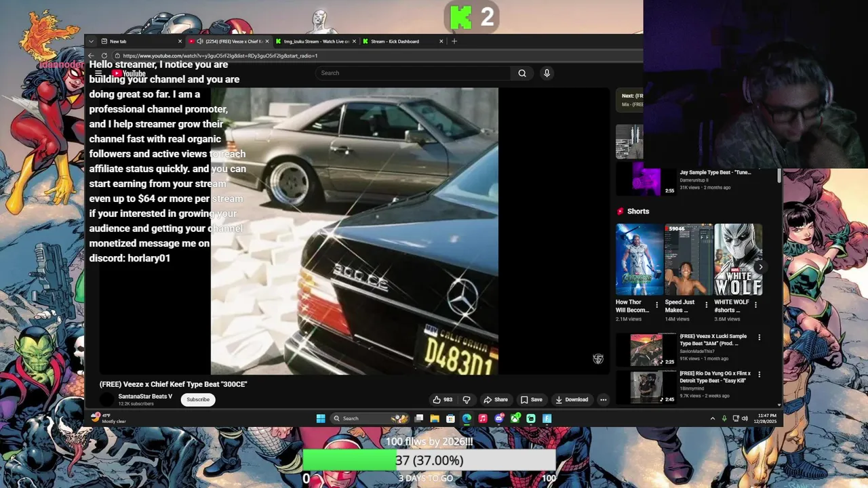Open Microsoft Edge from the taskbar
The width and height of the screenshot is (868, 488).
[x=467, y=418]
